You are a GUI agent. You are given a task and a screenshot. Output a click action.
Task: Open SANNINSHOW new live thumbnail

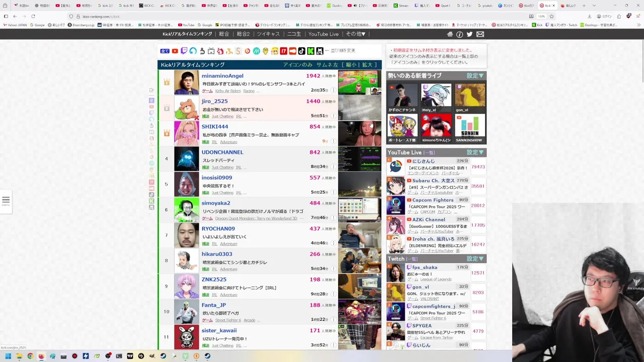point(470,126)
